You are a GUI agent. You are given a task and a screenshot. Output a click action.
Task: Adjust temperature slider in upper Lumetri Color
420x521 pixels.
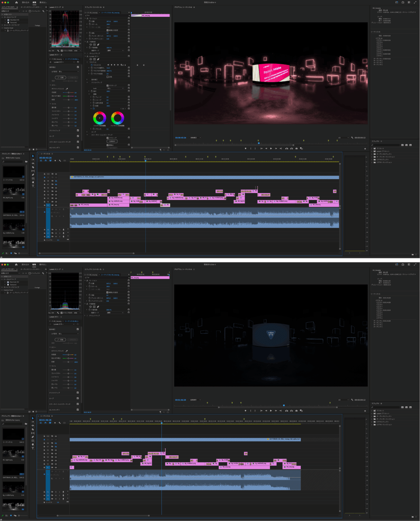[68, 92]
